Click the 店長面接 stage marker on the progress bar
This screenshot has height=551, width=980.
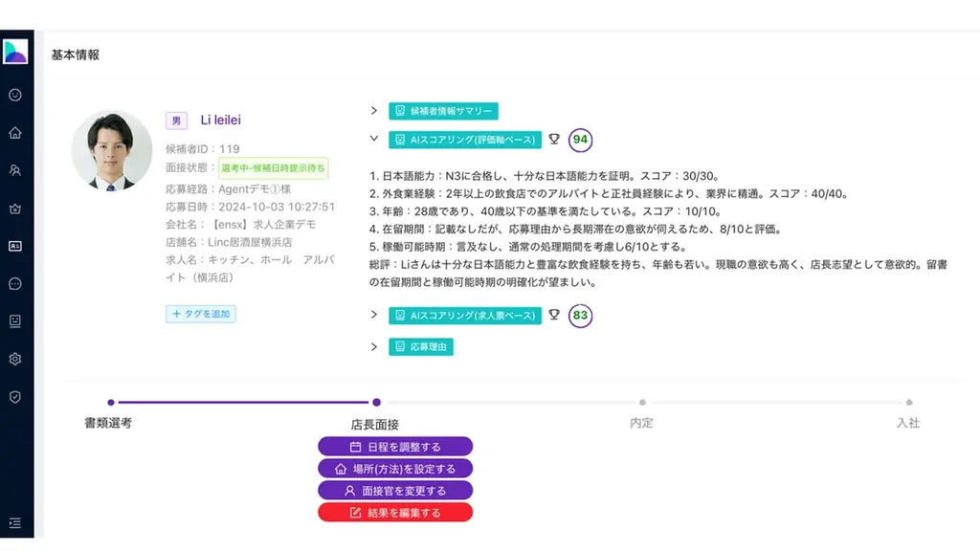[375, 404]
